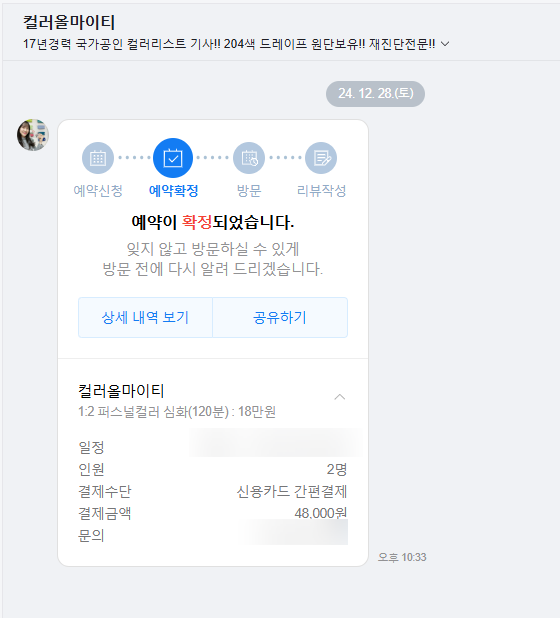
Task: Click the 방문 calendar clock step icon
Action: pos(249,158)
